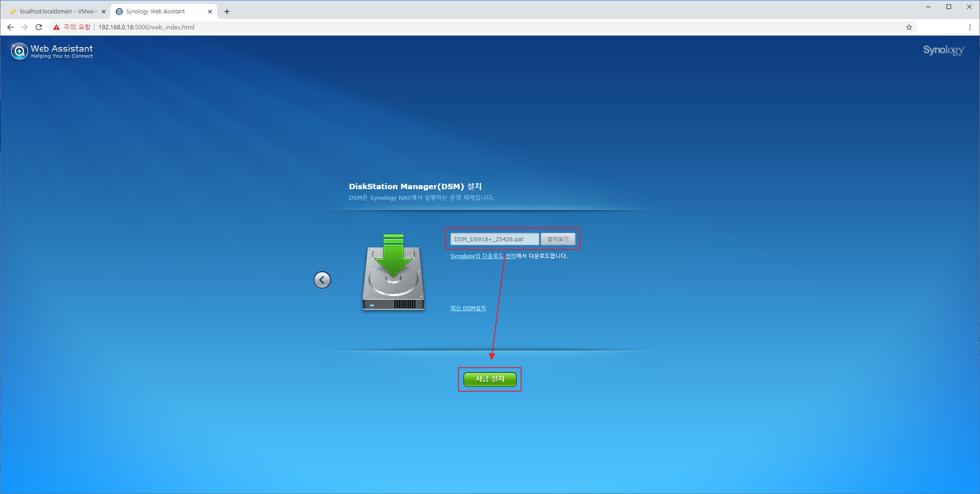The width and height of the screenshot is (980, 494).
Task: Click the security warning triangle icon
Action: click(x=57, y=27)
